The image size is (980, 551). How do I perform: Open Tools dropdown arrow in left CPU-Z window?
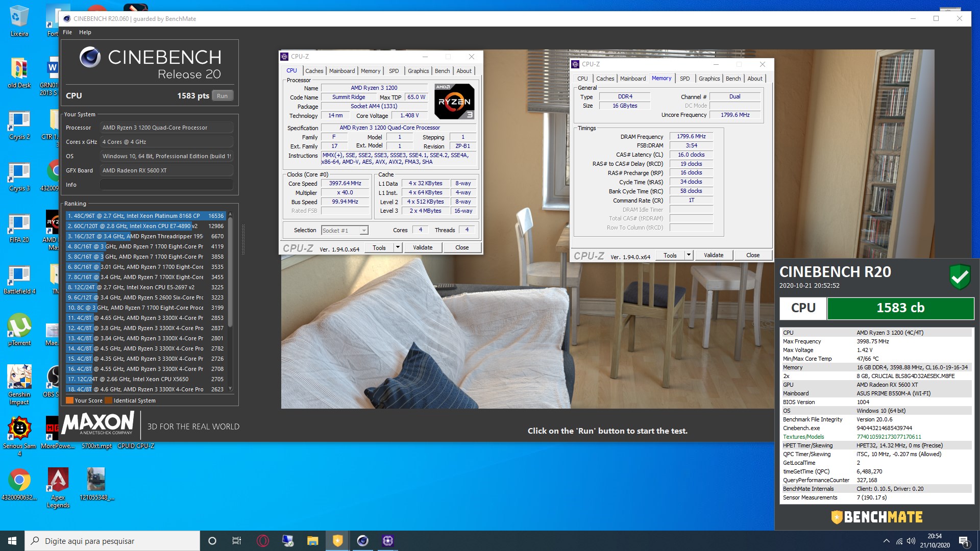(x=398, y=247)
